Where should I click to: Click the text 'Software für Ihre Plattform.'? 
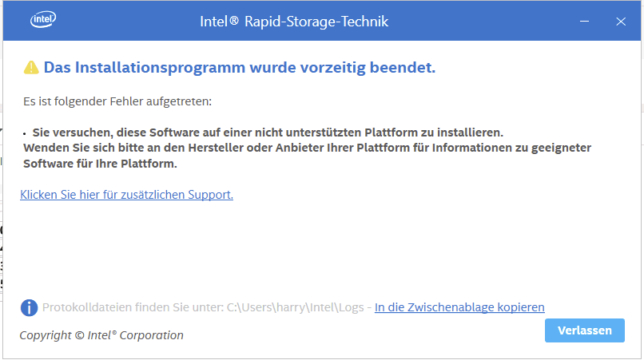point(100,164)
